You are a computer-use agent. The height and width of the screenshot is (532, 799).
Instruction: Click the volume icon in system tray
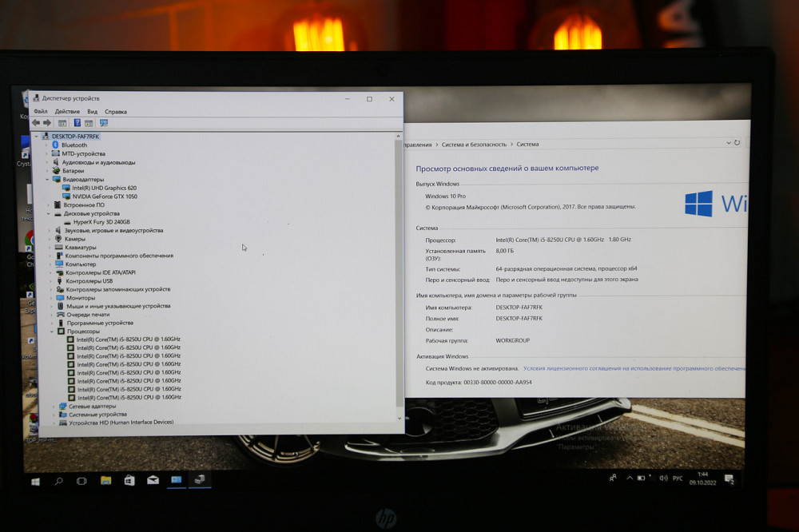pos(663,478)
